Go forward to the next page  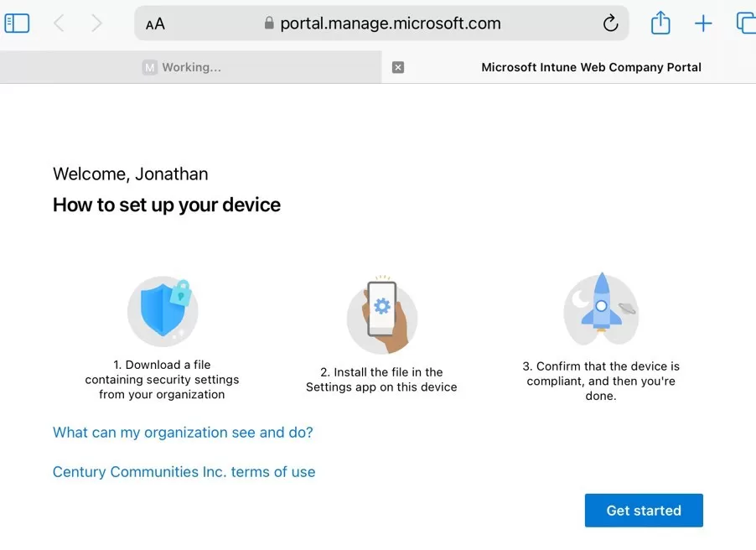pyautogui.click(x=96, y=23)
